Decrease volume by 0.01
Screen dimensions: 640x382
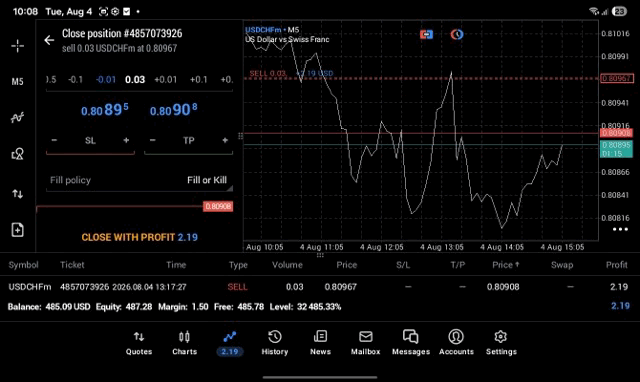click(x=106, y=80)
